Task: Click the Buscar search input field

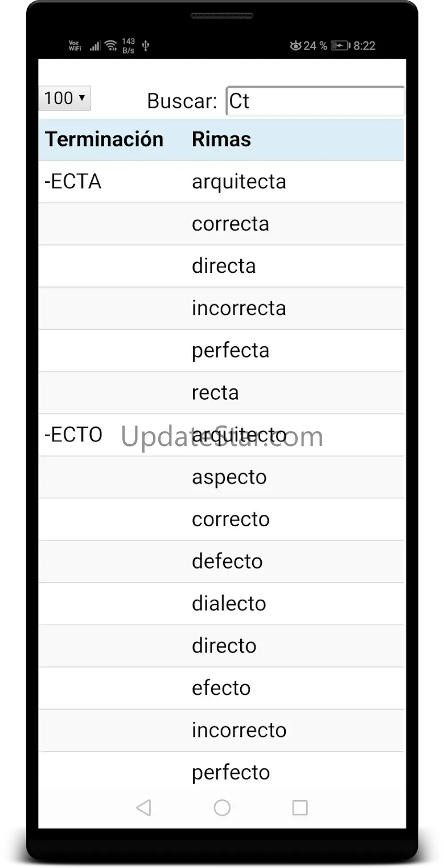Action: point(315,101)
